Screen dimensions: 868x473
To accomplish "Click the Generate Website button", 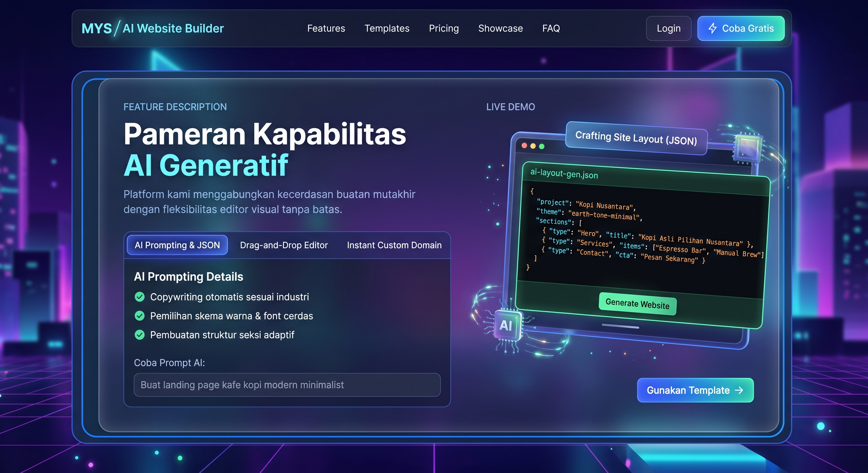I will point(637,304).
